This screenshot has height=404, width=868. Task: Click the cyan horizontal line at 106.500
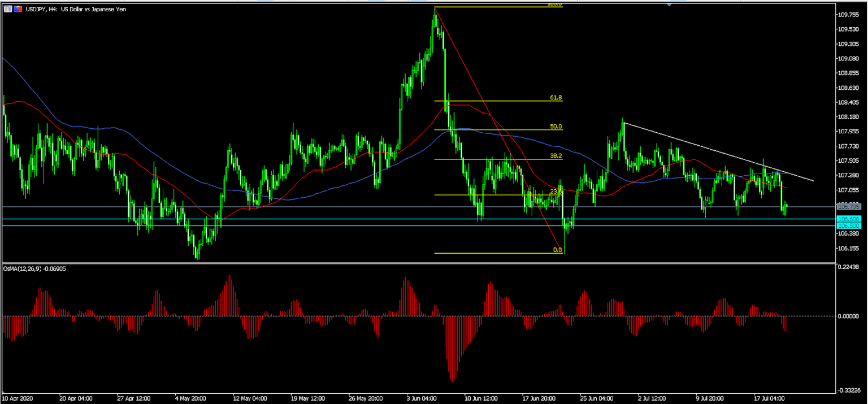point(339,225)
